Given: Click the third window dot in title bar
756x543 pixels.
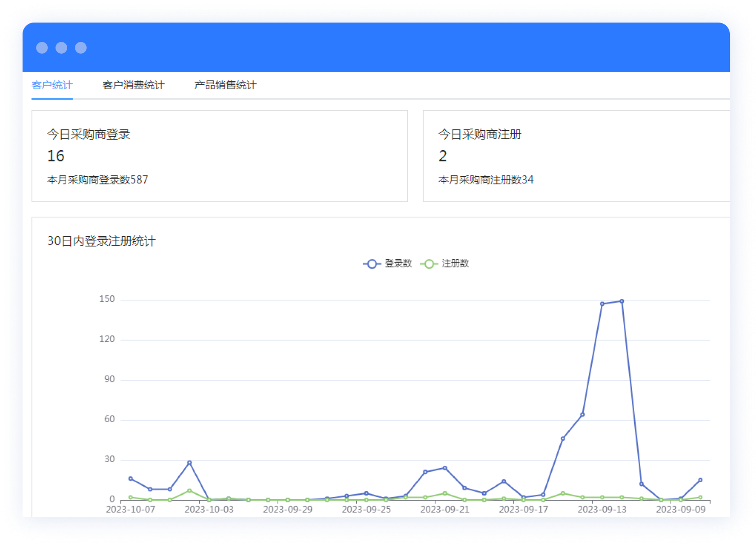Looking at the screenshot, I should coord(81,48).
